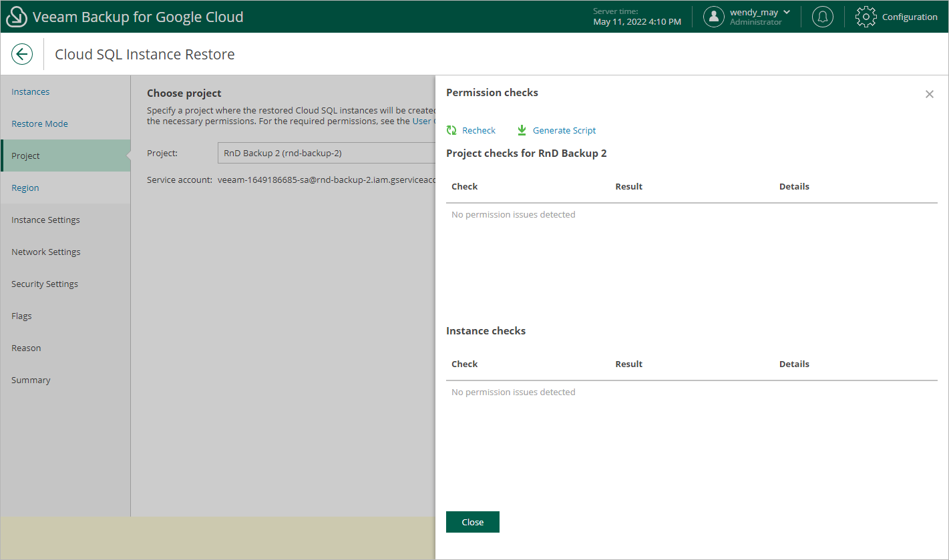
Task: Click the wendy_may user avatar icon
Action: click(x=714, y=17)
